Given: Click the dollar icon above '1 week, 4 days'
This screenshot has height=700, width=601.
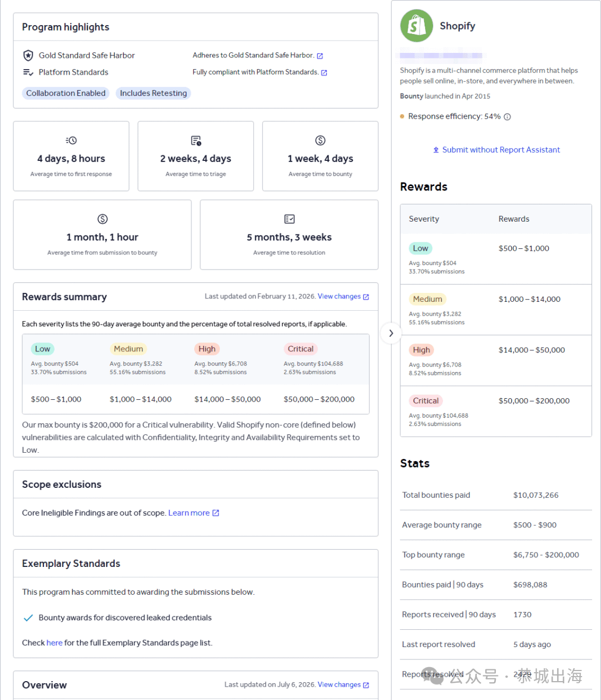Looking at the screenshot, I should tap(321, 140).
